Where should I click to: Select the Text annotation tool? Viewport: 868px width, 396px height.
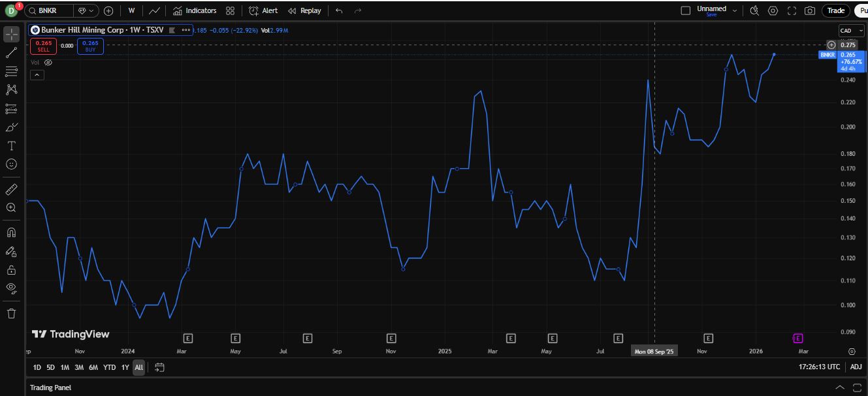(x=11, y=145)
